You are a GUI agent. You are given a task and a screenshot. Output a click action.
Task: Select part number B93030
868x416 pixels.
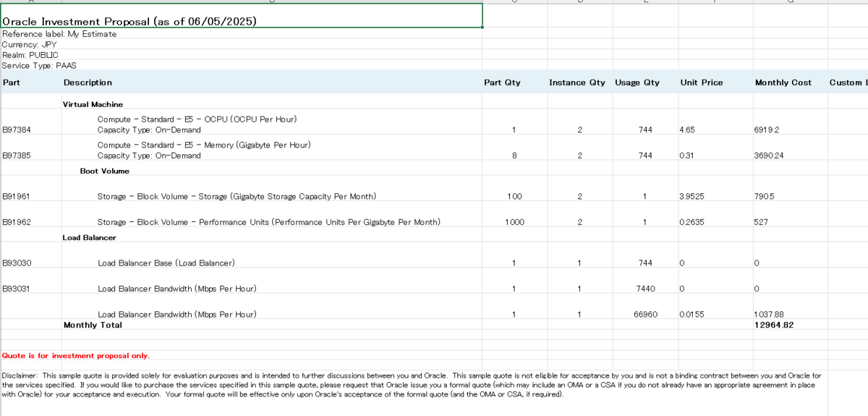[x=17, y=263]
